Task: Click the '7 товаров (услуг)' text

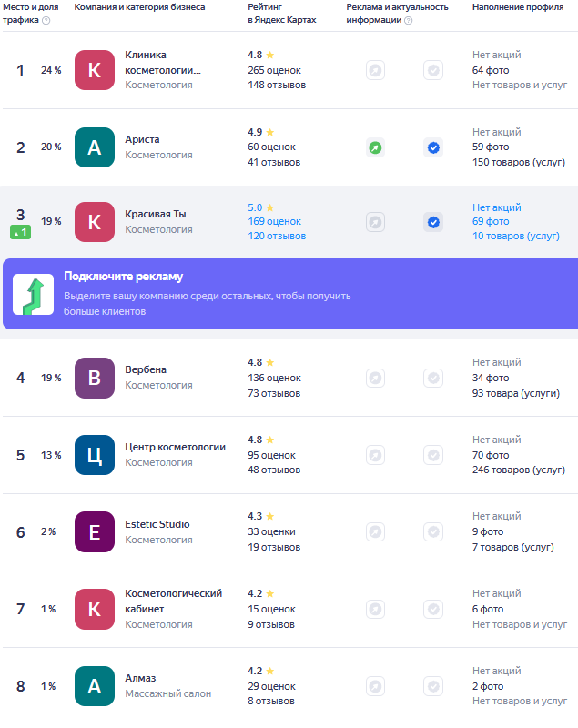Action: tap(513, 548)
